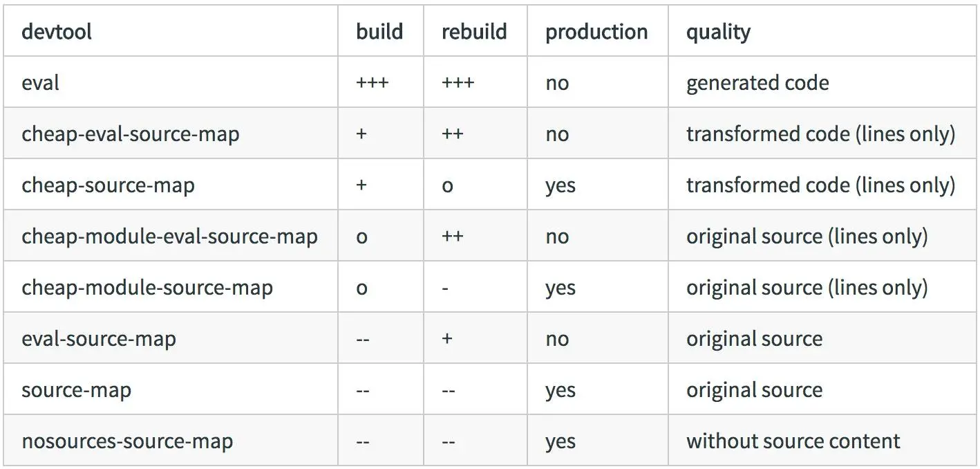The height and width of the screenshot is (469, 980).
Task: Select the eval devtool cell
Action: tap(41, 83)
